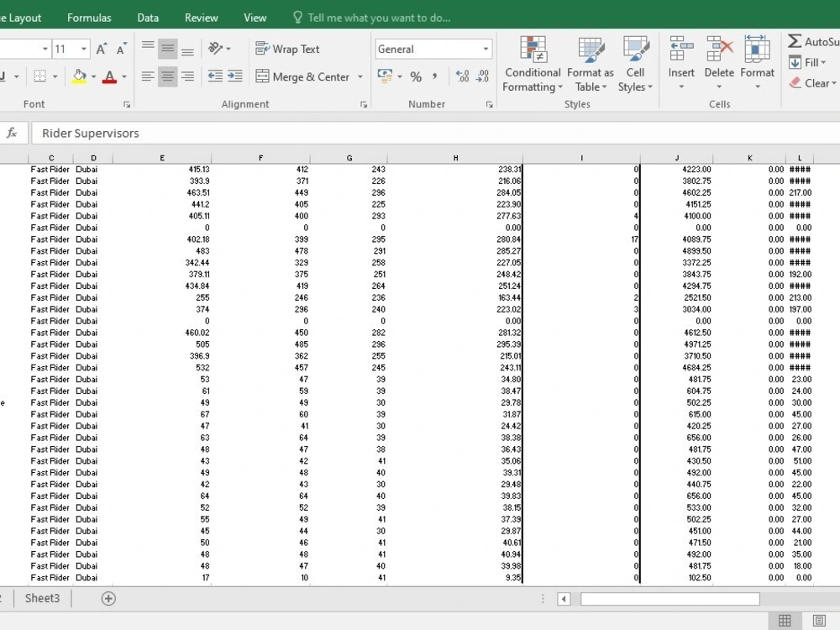Open Format as Table gallery
This screenshot has height=630, width=840.
pyautogui.click(x=591, y=65)
